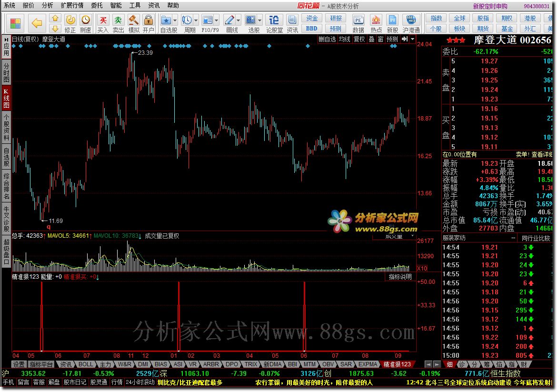Open 新股定时申购 link at top

coord(490,6)
